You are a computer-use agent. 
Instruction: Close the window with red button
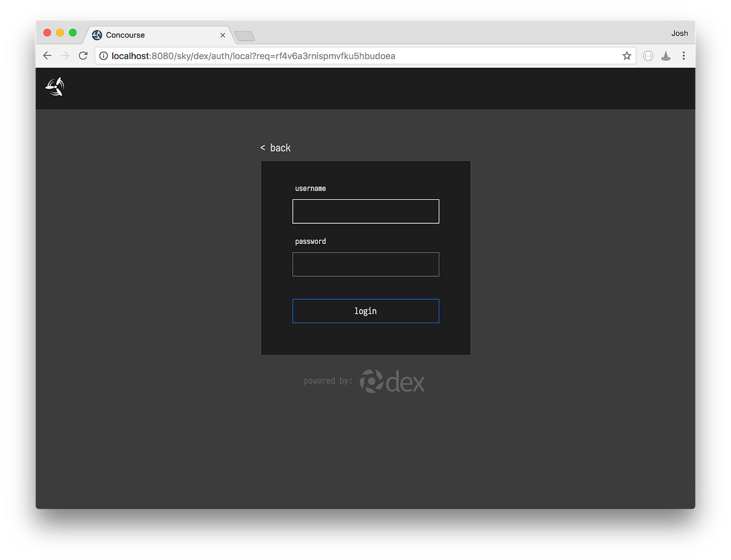[x=47, y=33]
